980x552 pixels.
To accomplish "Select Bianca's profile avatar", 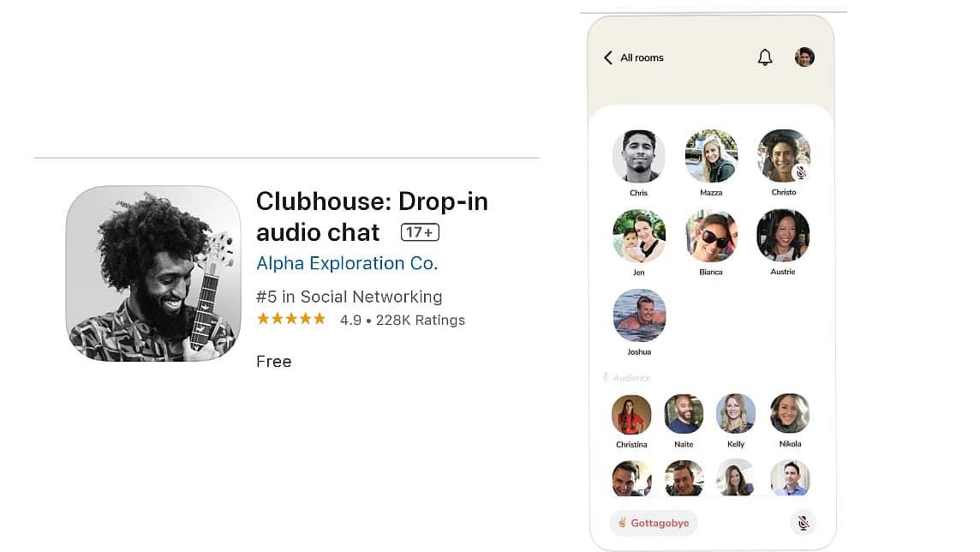I will pos(711,236).
